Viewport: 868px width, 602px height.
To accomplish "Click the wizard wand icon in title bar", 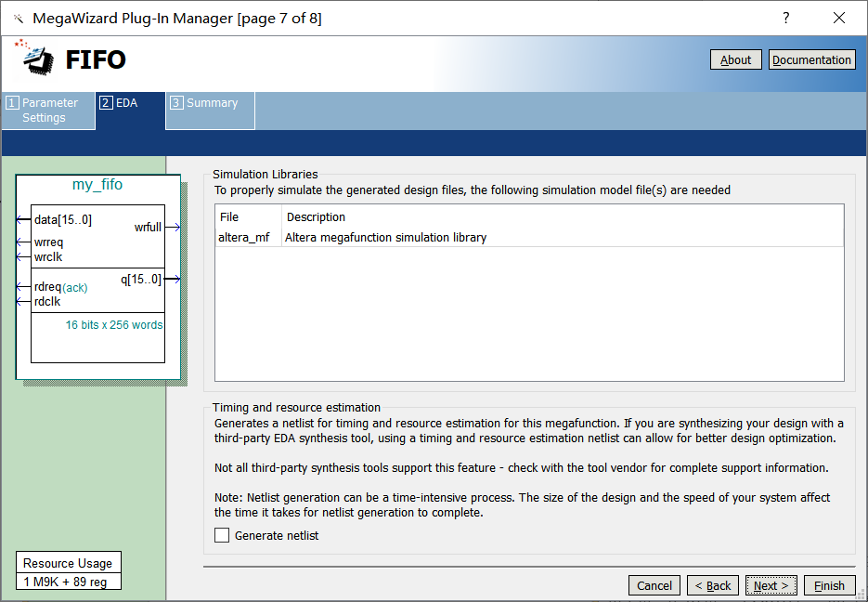I will coord(18,19).
